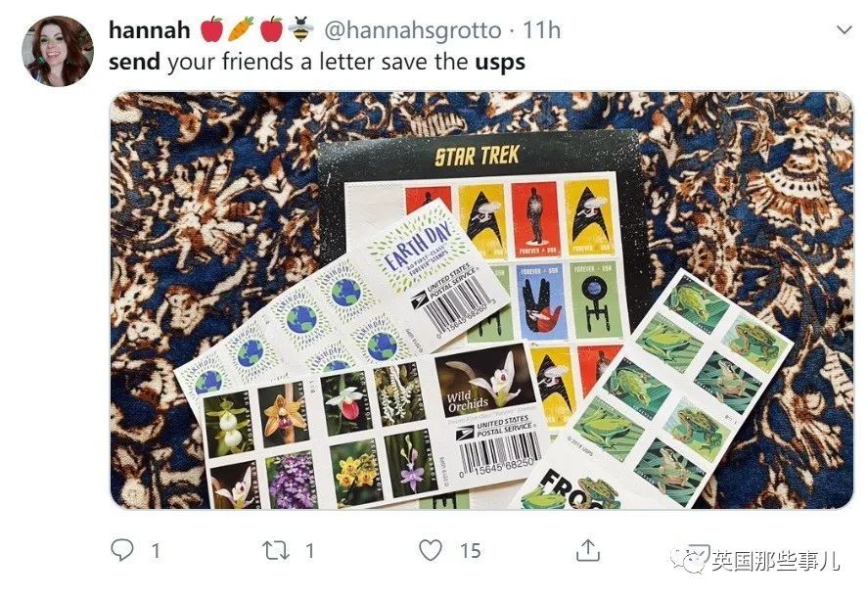This screenshot has width=868, height=599.
Task: Click the Star Trek stamp sheet title
Action: click(477, 156)
